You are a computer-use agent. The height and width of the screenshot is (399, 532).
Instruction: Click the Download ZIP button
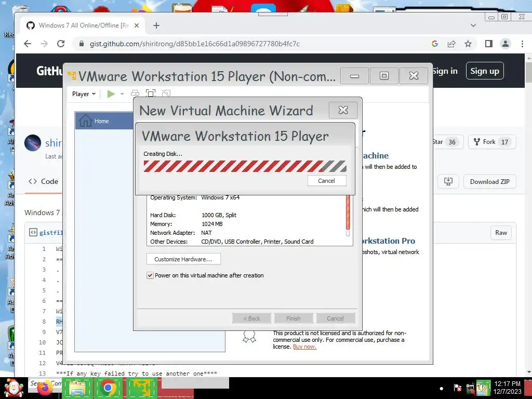(490, 181)
